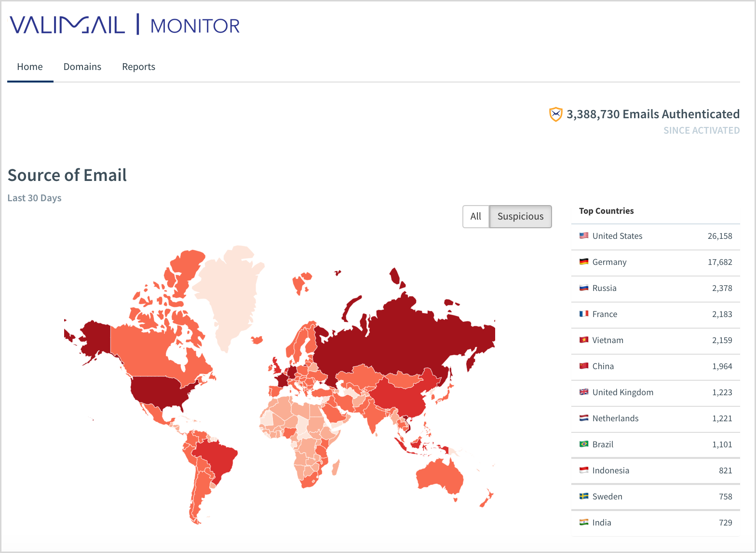Click the Brazil flag icon
756x553 pixels.
pyautogui.click(x=584, y=444)
